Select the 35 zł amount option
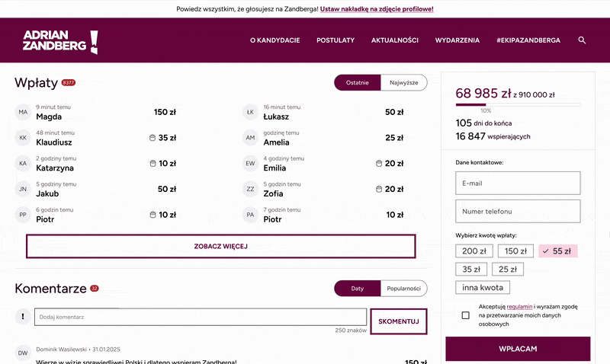The height and width of the screenshot is (364, 610). pos(471,270)
